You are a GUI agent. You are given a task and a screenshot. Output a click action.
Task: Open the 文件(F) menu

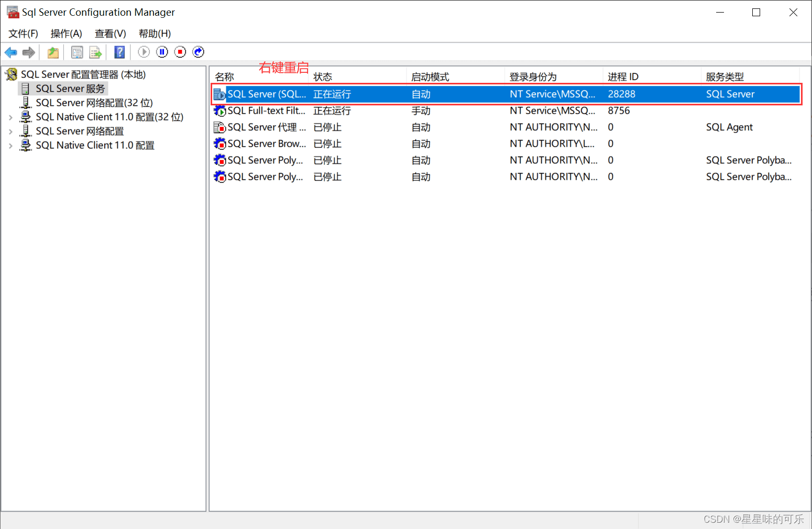[23, 34]
